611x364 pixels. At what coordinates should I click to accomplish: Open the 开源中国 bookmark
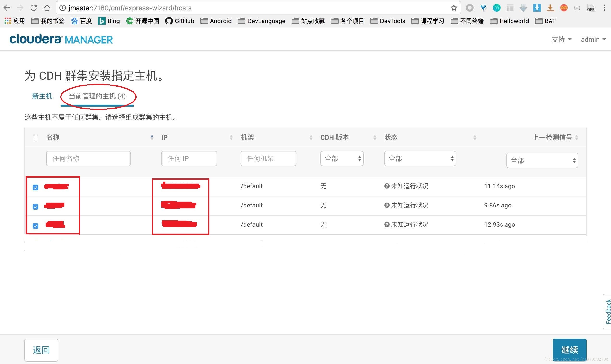(142, 21)
